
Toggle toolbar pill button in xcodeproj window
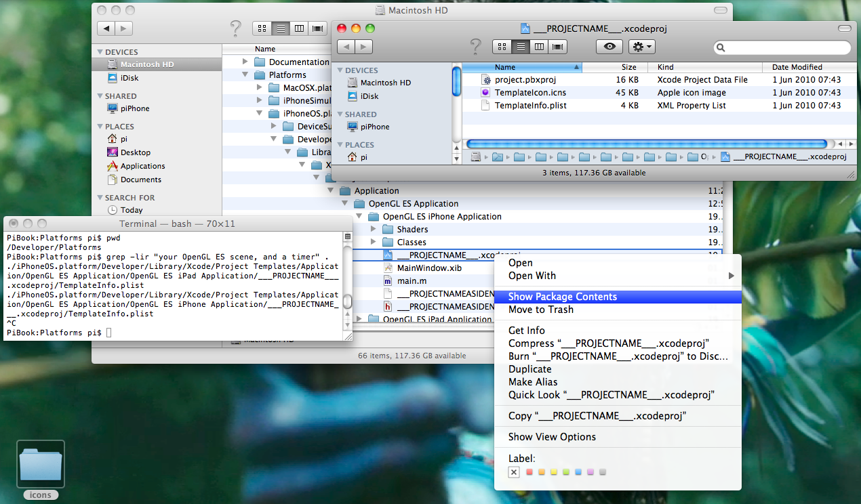point(844,28)
